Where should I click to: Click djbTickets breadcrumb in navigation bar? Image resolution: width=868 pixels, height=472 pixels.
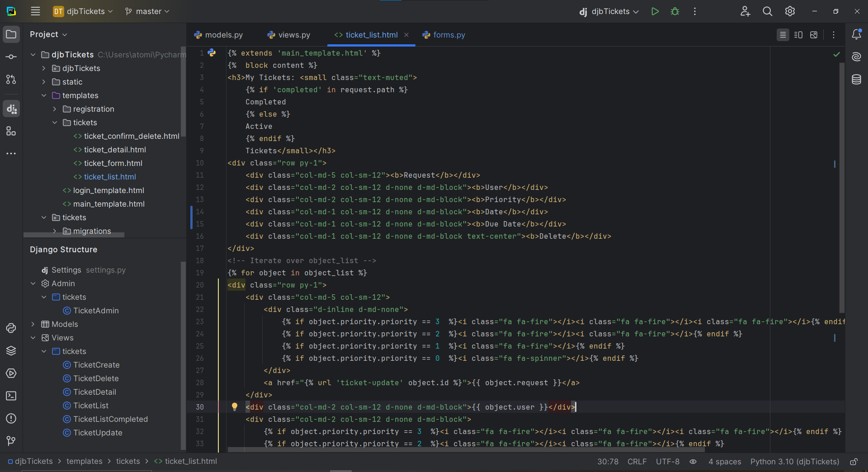[x=30, y=462]
